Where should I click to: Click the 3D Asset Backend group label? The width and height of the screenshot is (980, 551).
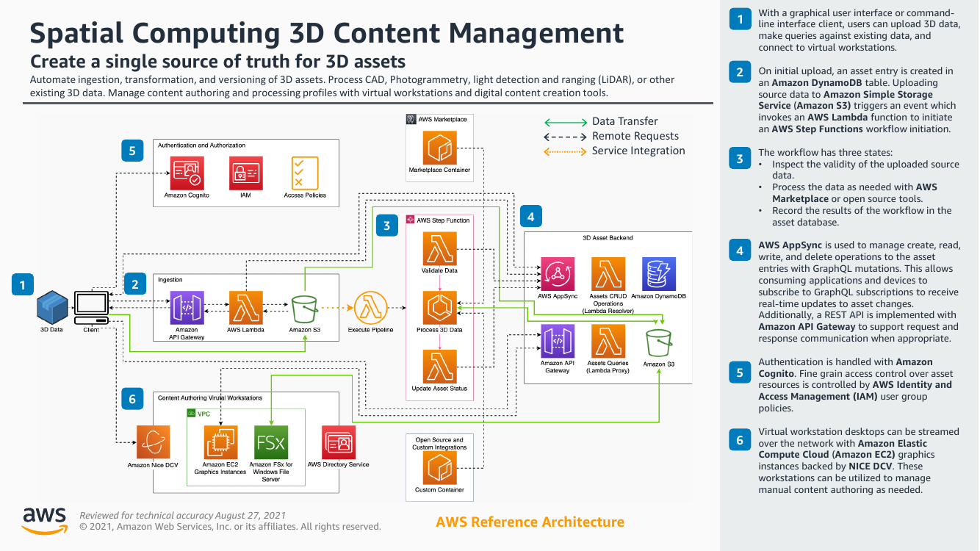[x=608, y=238]
